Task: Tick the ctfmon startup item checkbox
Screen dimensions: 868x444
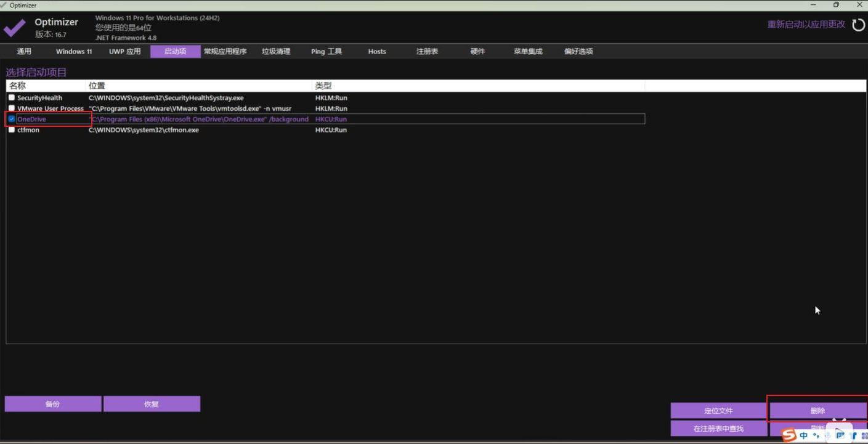Action: [x=12, y=130]
